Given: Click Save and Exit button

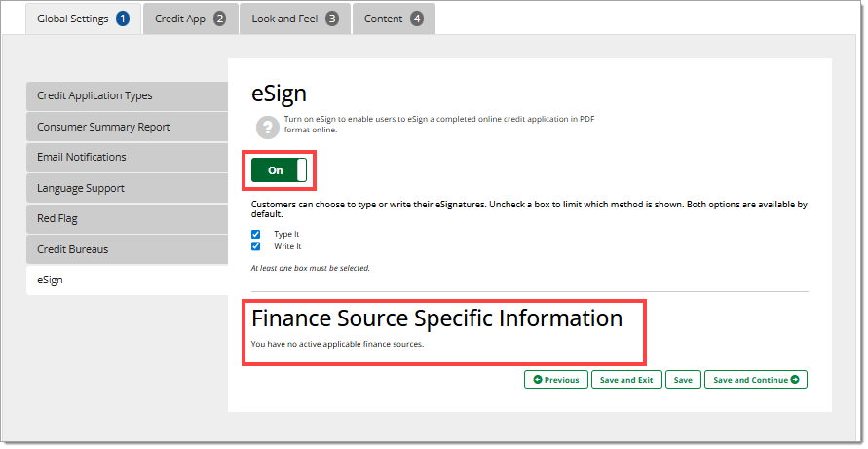Looking at the screenshot, I should tap(626, 380).
